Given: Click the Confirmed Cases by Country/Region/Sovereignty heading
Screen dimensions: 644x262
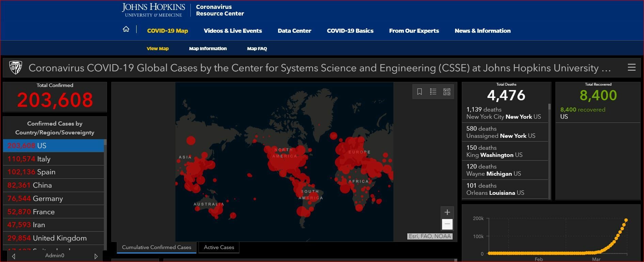Looking at the screenshot, I should (55, 128).
